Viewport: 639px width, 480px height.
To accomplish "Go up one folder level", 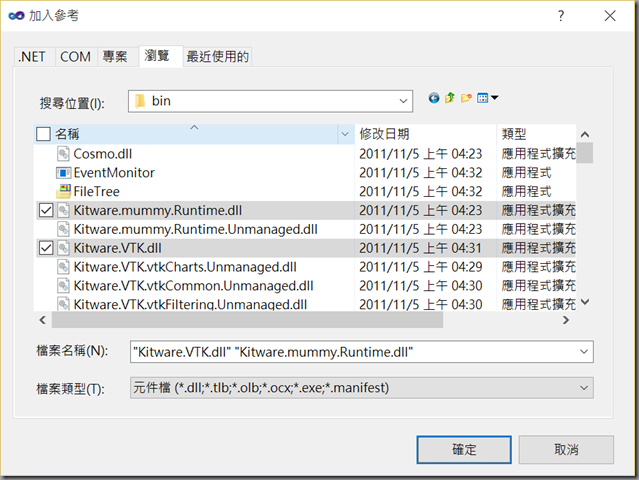I will [450, 98].
